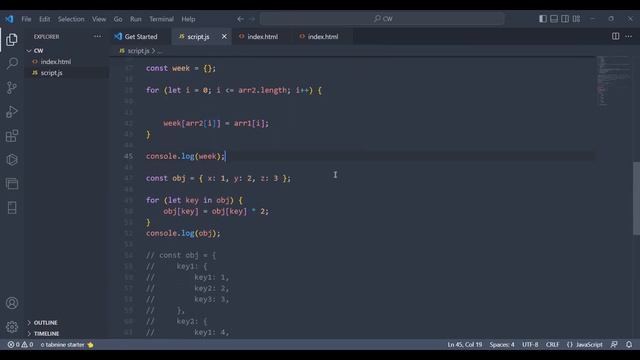Image resolution: width=640 pixels, height=360 pixels.
Task: Click the editor vertical scrollbar thumb
Action: [636, 198]
